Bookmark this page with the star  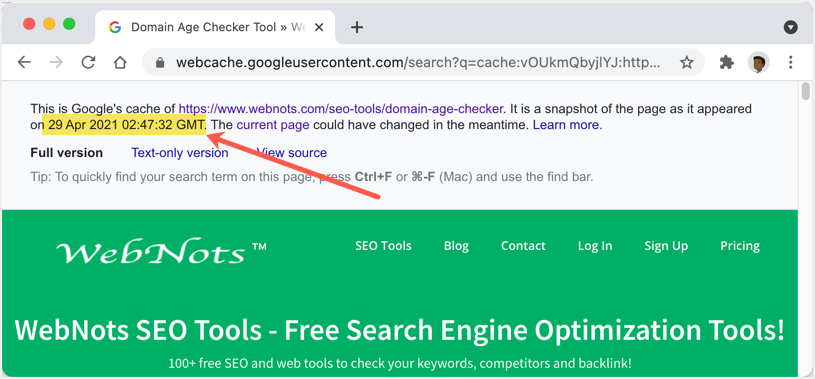(x=687, y=63)
